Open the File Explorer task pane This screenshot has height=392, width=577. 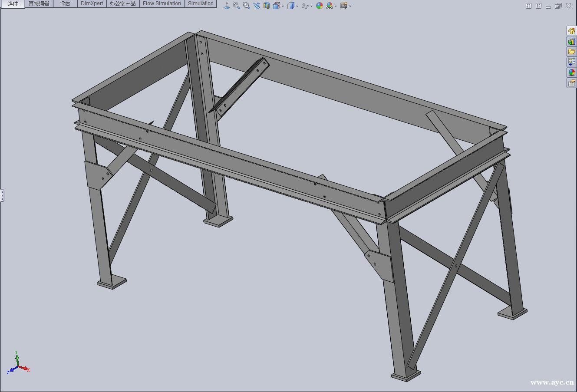pos(571,51)
